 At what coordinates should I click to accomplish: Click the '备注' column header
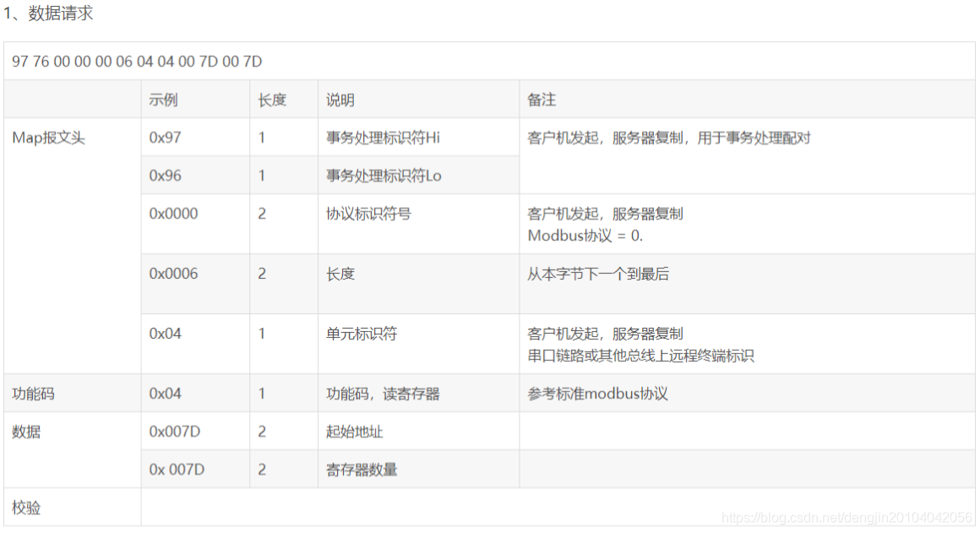coord(542,100)
